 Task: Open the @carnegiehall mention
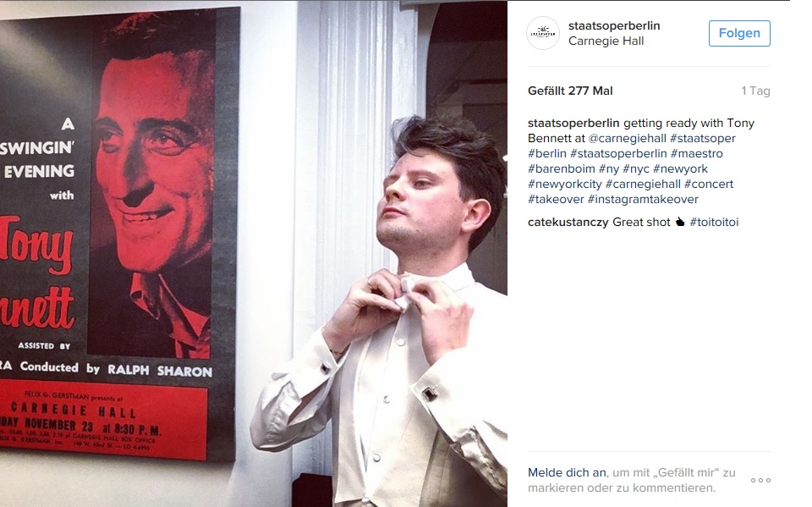(x=627, y=139)
